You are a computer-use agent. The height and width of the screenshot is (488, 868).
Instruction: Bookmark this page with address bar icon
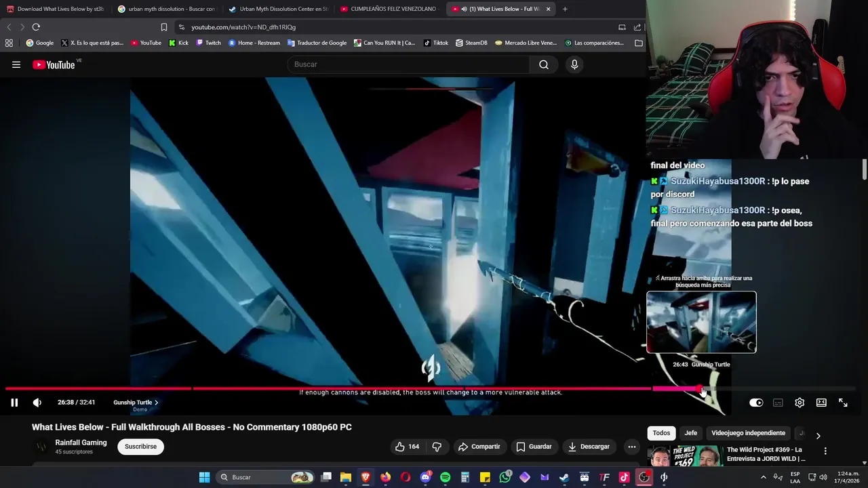coord(164,27)
